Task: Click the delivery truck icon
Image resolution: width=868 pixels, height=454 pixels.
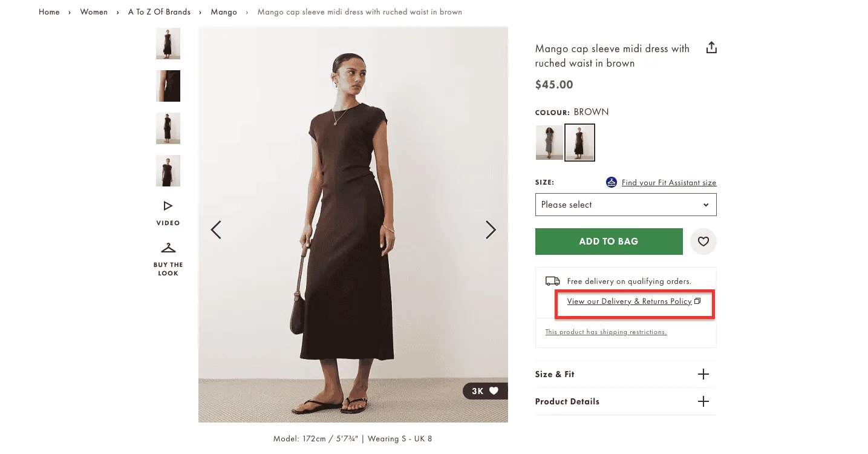Action: point(552,280)
